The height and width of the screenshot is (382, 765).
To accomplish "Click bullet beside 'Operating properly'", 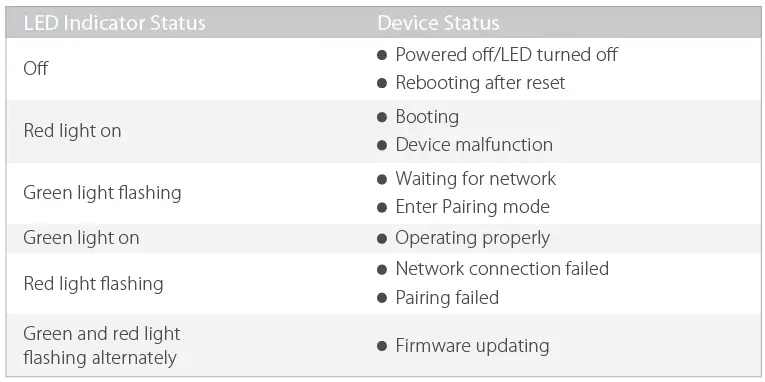I will coord(382,239).
